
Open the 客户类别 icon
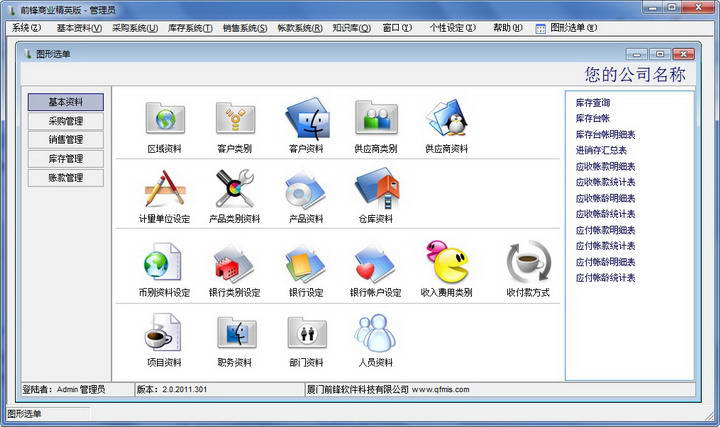pyautogui.click(x=235, y=118)
